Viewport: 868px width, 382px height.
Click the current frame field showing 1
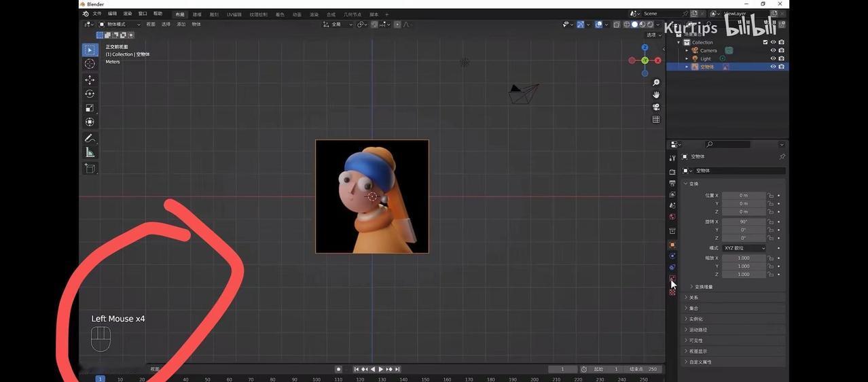(x=562, y=369)
